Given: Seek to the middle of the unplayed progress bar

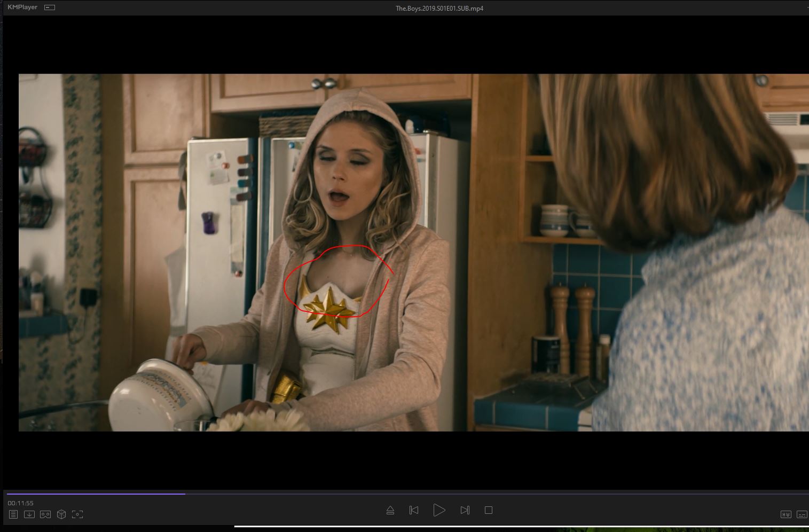Looking at the screenshot, I should (x=497, y=494).
